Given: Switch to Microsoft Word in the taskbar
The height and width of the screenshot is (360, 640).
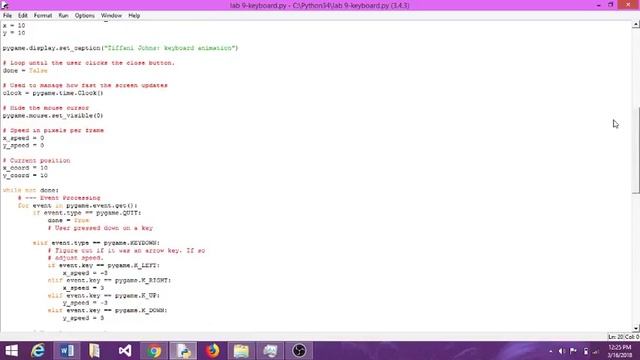Looking at the screenshot, I should click(x=67, y=351).
